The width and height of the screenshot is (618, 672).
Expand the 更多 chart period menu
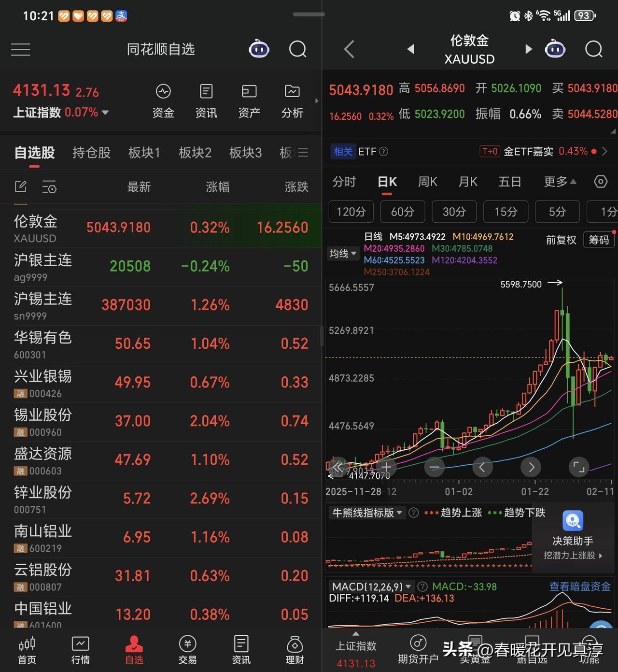click(x=560, y=182)
